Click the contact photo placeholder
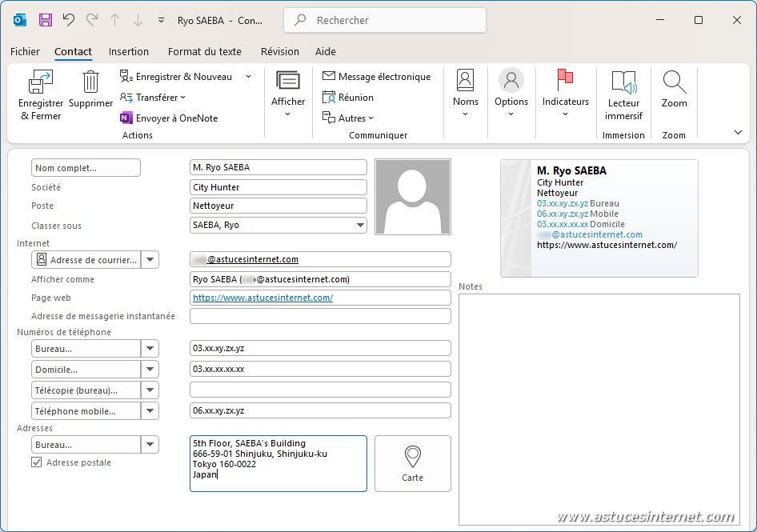The image size is (757, 532). coord(412,197)
